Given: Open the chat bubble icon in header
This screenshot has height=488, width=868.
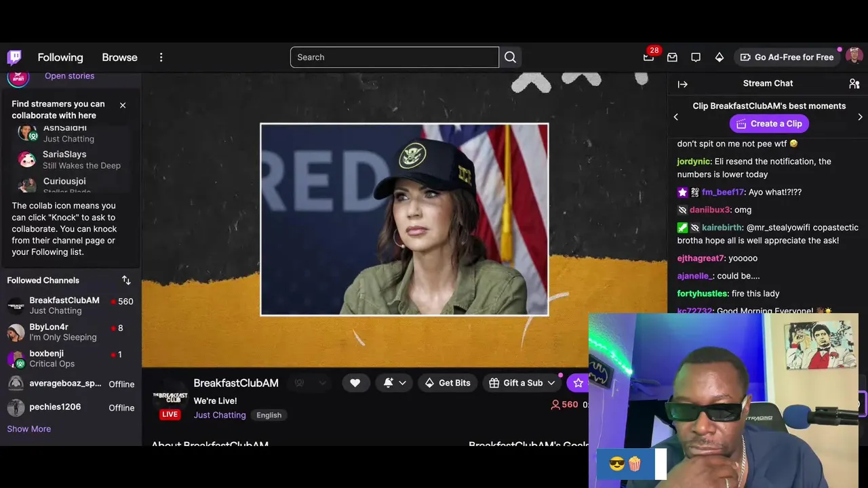Looking at the screenshot, I should tap(696, 58).
